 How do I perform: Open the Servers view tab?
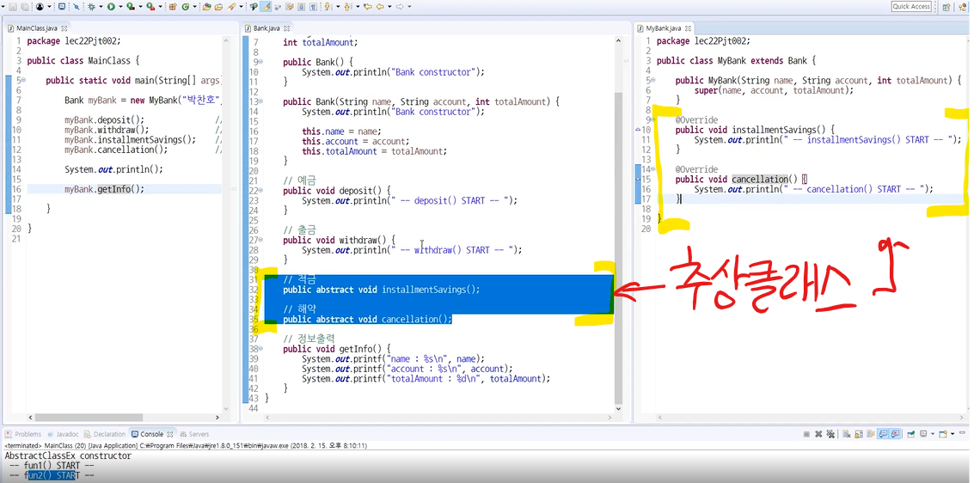point(194,434)
